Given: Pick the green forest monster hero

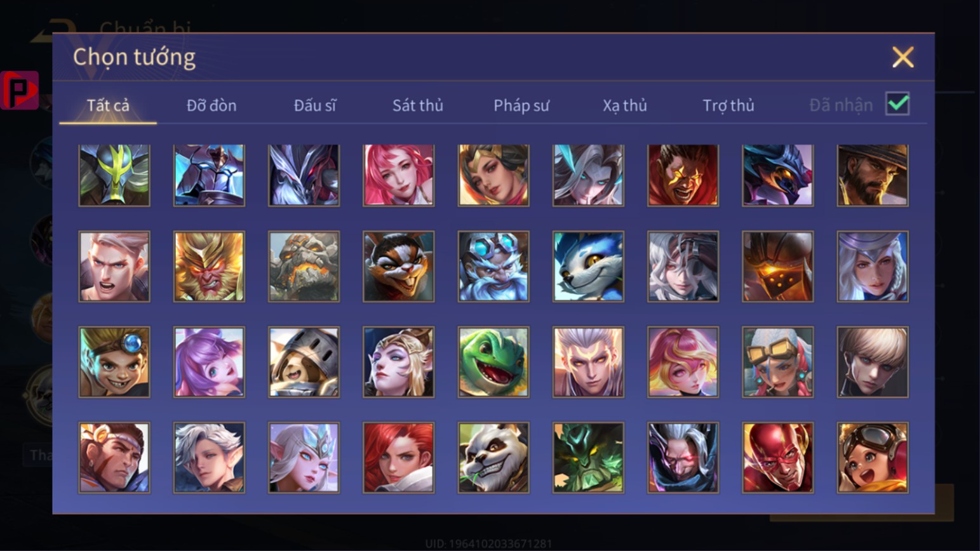Looking at the screenshot, I should 588,458.
